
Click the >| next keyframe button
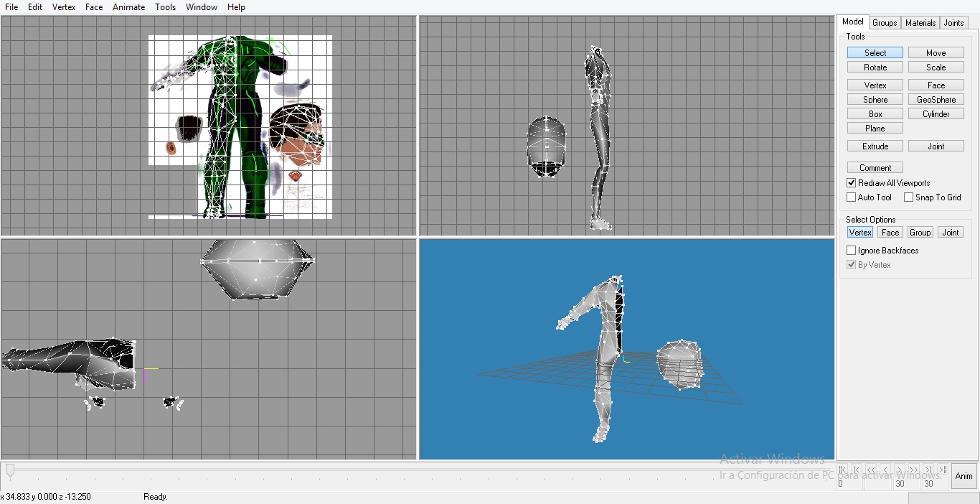[928, 470]
